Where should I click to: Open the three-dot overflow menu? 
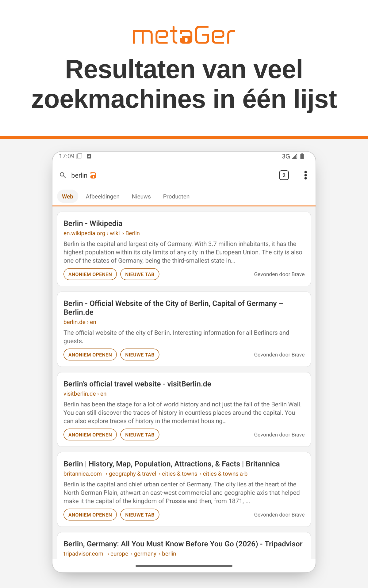click(x=305, y=175)
